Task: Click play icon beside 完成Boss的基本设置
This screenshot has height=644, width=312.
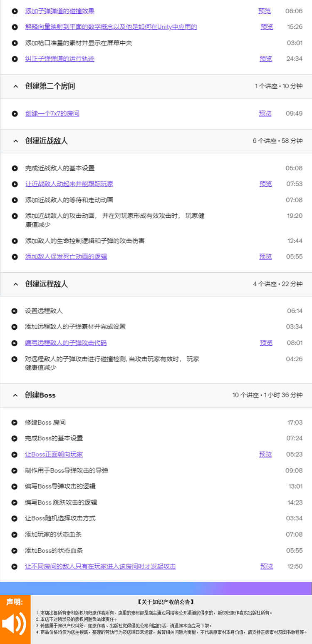Action: pos(15,438)
